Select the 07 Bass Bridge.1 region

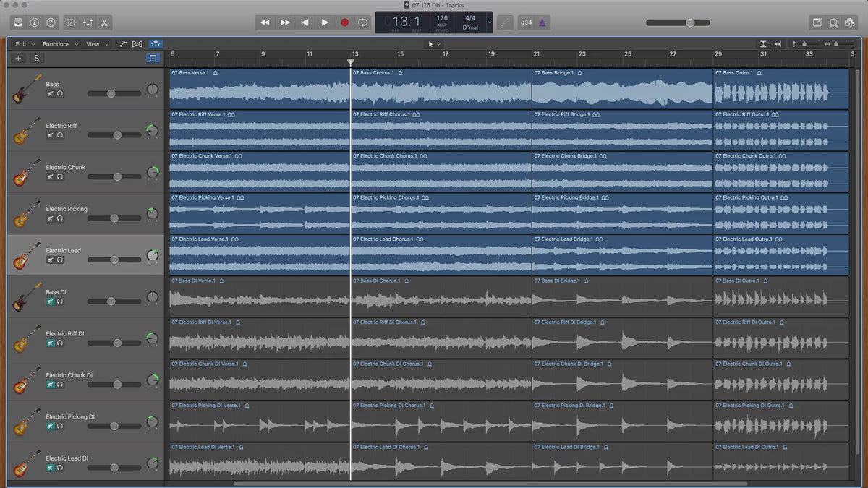[622, 90]
